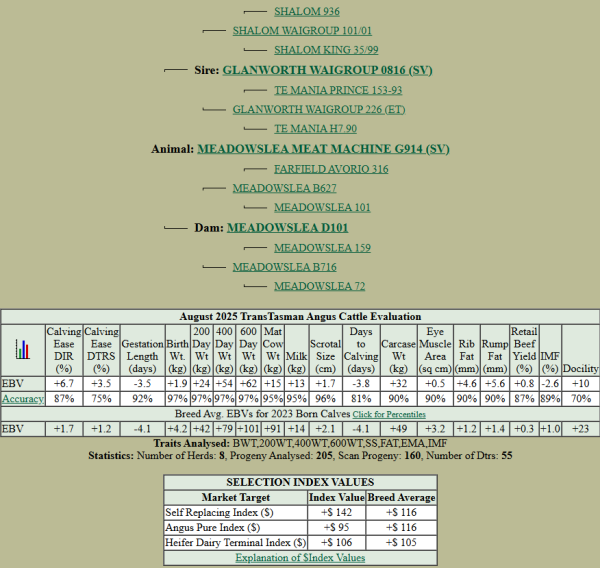This screenshot has width=600, height=568.
Task: Select Calving Ease DIR EBV value +6.7
Action: click(64, 384)
